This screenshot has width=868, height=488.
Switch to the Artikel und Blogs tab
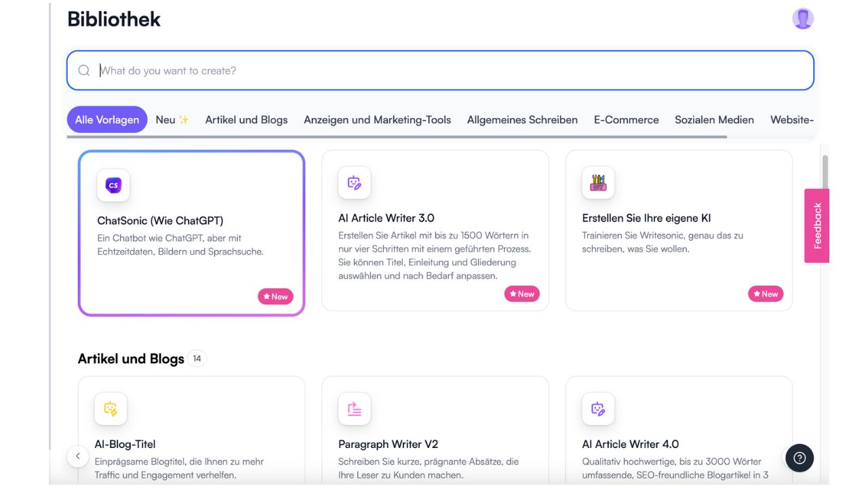(x=247, y=119)
